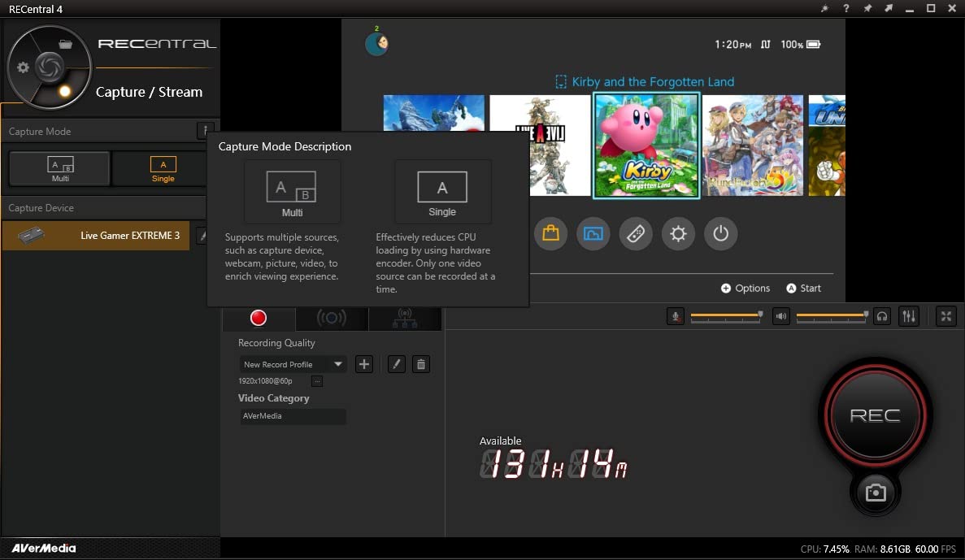Open details button next to 1920x1080@60p
Viewport: 965px width, 560px height.
pos(317,381)
